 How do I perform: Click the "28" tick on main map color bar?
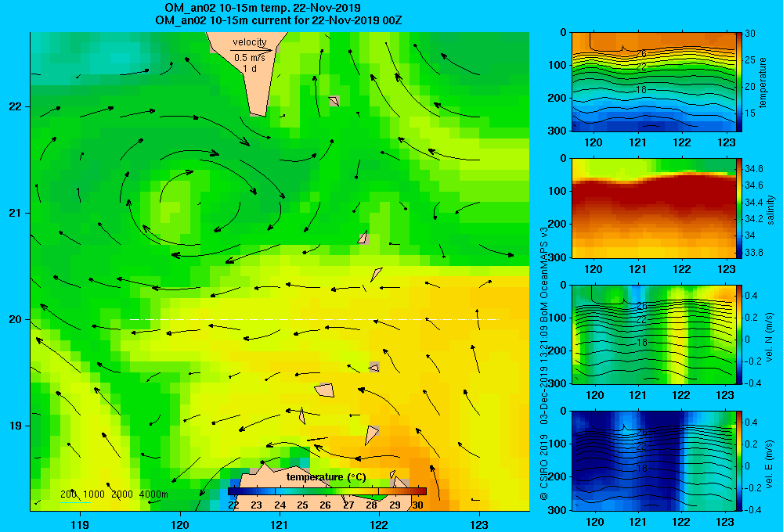(371, 505)
